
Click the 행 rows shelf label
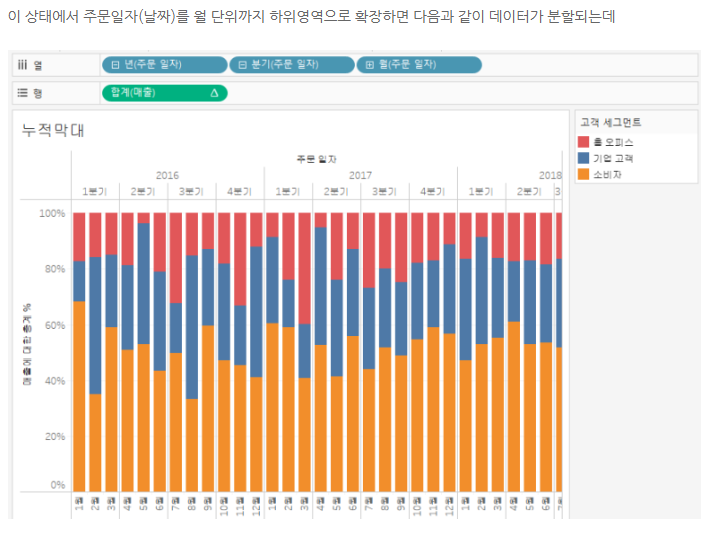[38, 93]
